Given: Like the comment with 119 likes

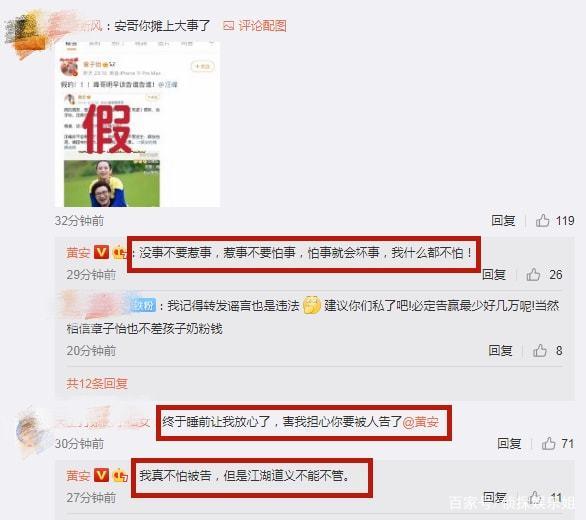Looking at the screenshot, I should [542, 221].
